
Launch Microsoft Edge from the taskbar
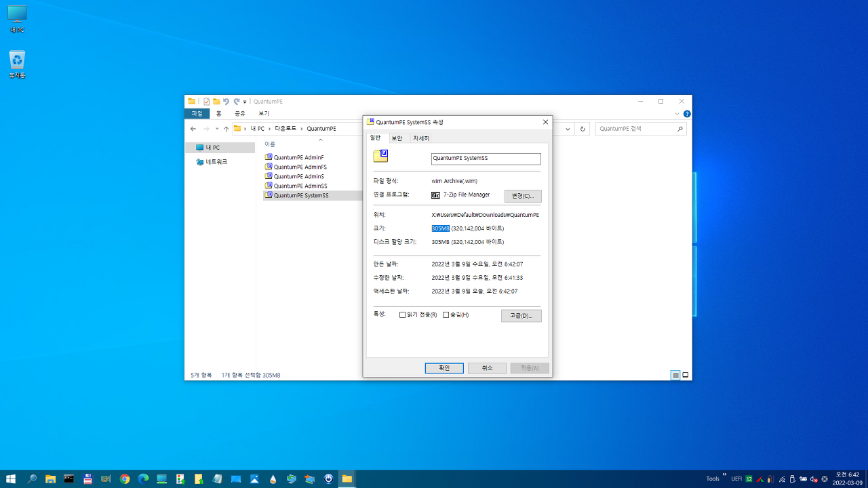pyautogui.click(x=143, y=479)
